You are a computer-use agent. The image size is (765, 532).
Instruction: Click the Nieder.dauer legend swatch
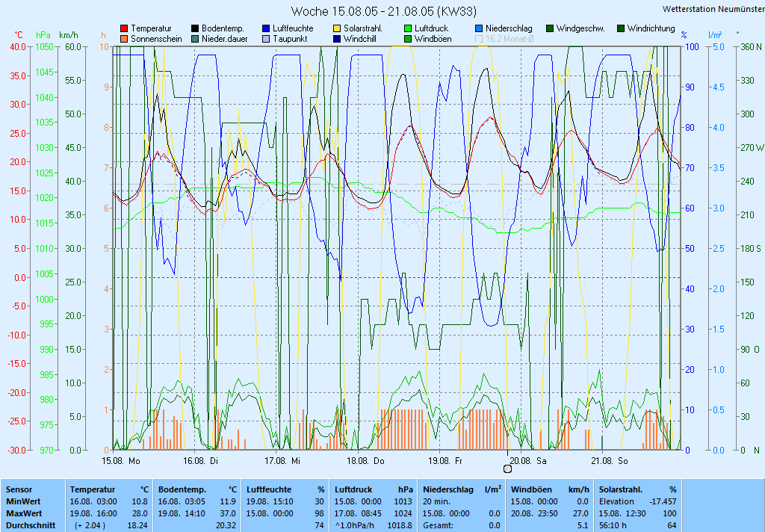click(x=195, y=39)
